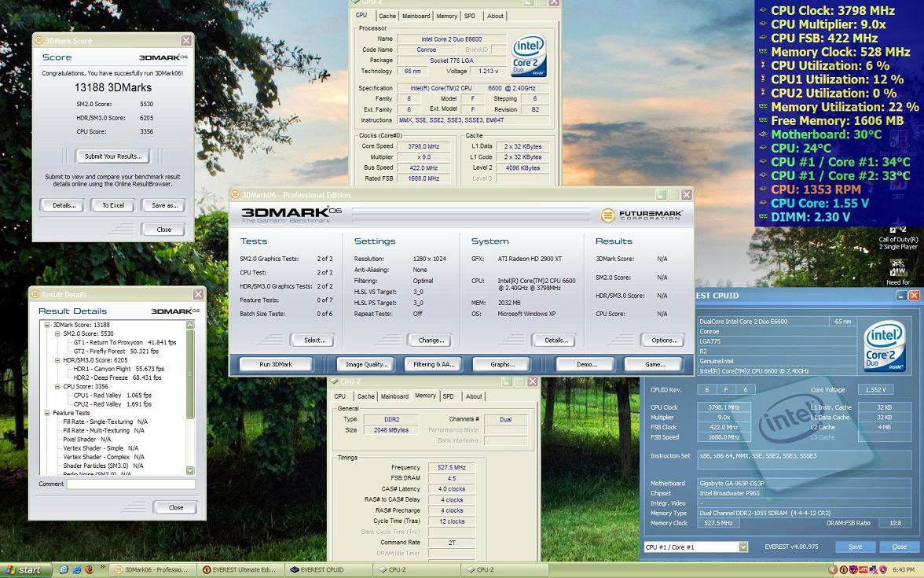Click Result Details scrollbar up arrow
The height and width of the screenshot is (578, 924).
click(x=190, y=325)
